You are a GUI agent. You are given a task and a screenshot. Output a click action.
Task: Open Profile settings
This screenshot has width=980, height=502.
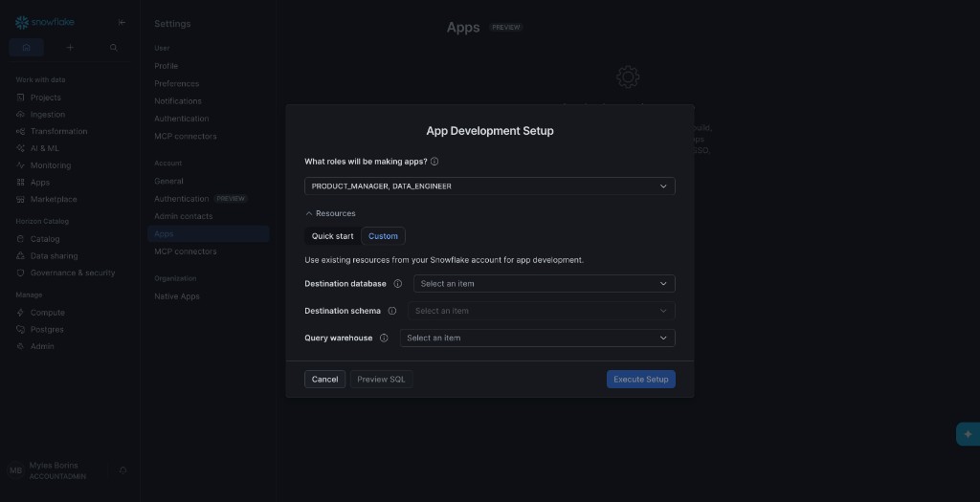tap(167, 66)
